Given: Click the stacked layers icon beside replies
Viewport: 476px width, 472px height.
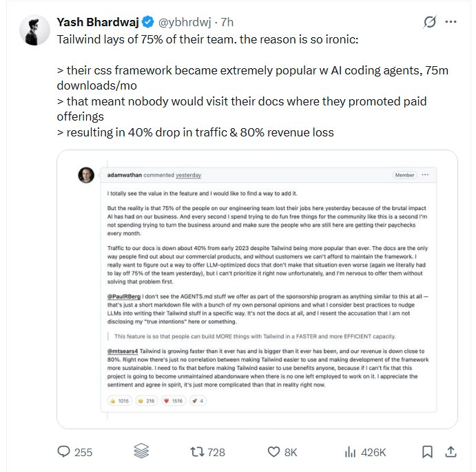Looking at the screenshot, I should click(141, 451).
